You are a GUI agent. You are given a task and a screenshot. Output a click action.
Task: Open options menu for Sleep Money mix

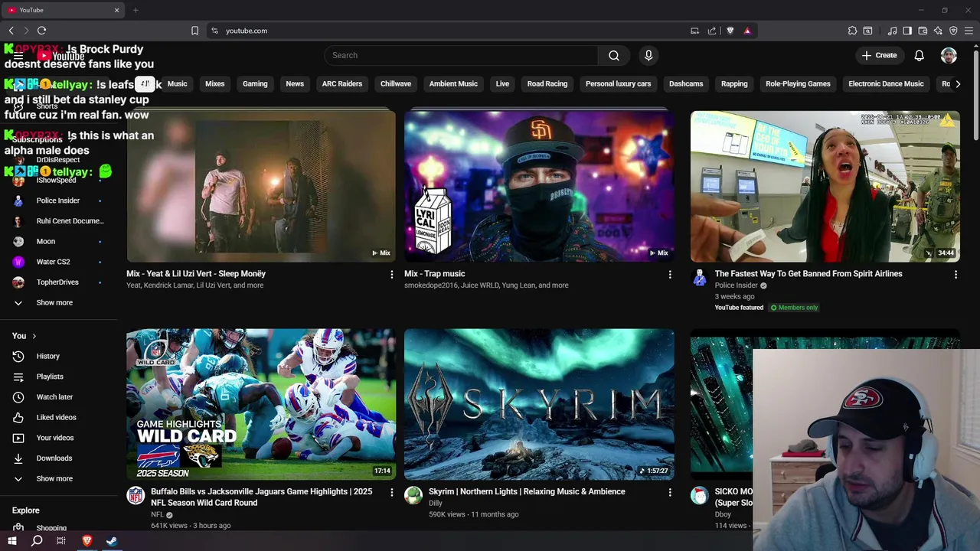pos(391,274)
